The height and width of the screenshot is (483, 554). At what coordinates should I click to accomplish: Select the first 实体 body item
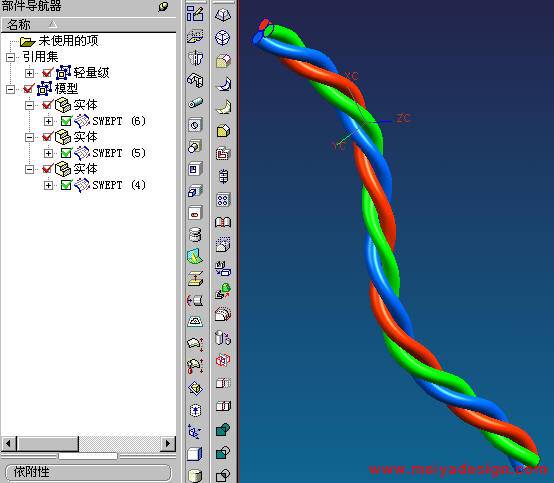[76, 105]
